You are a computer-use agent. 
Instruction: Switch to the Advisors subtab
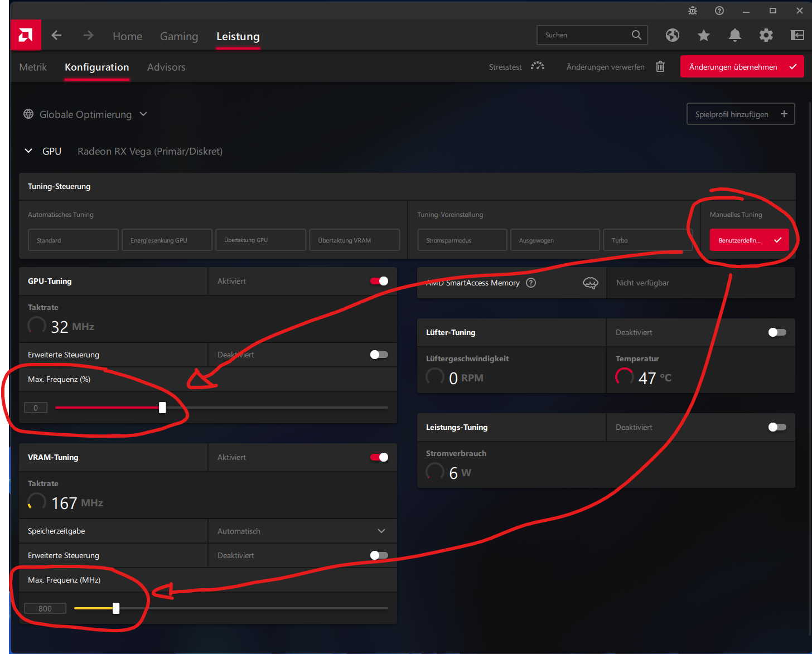[x=166, y=67]
